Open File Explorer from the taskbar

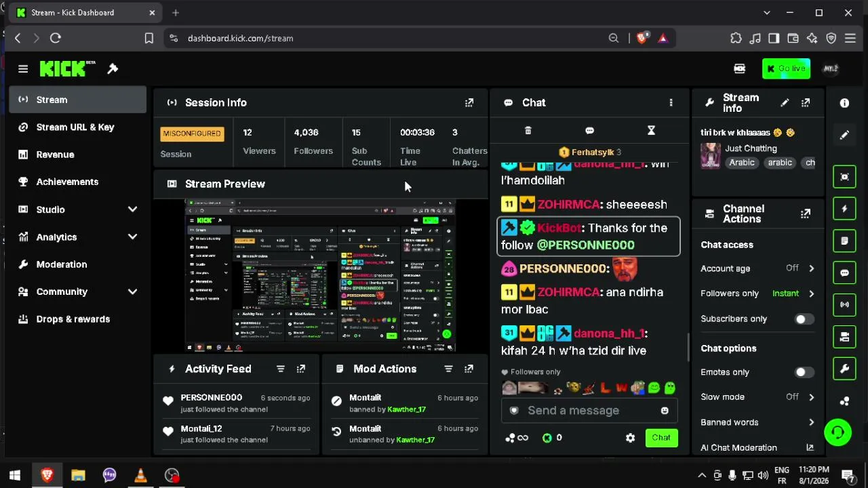78,475
